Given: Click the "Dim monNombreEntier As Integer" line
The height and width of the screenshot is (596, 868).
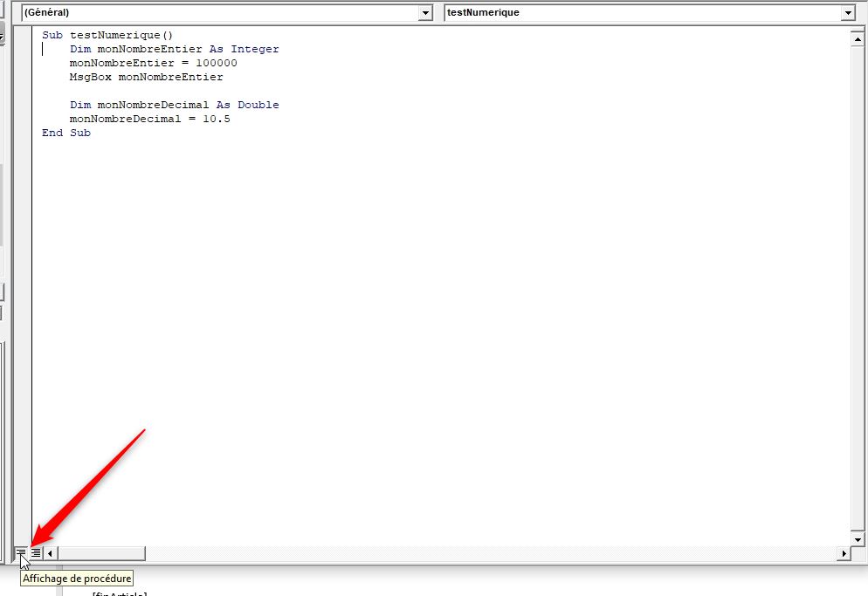Looking at the screenshot, I should [174, 49].
